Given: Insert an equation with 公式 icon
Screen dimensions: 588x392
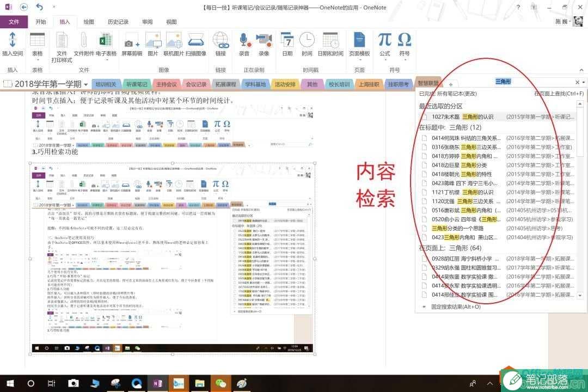Looking at the screenshot, I should (x=385, y=40).
